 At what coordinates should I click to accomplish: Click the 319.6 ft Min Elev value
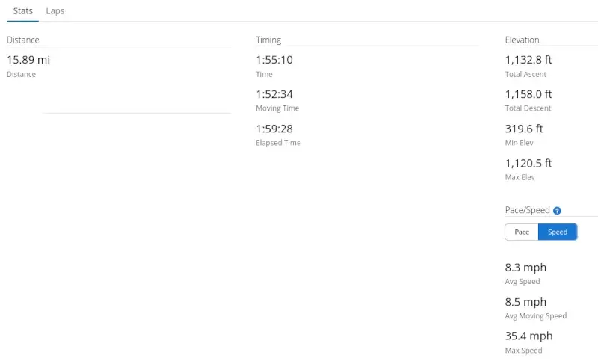[x=524, y=129]
